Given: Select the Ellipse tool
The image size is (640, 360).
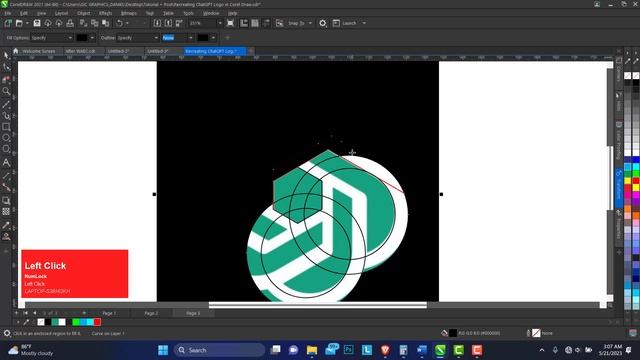Looking at the screenshot, I should point(6,138).
